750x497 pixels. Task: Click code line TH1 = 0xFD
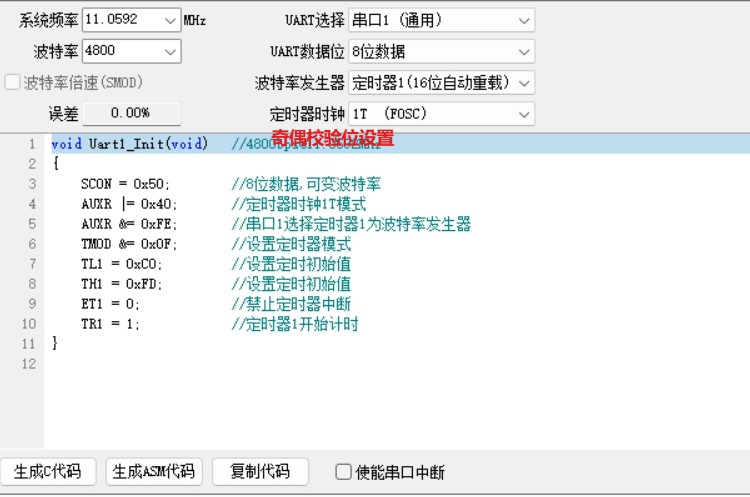tap(122, 284)
